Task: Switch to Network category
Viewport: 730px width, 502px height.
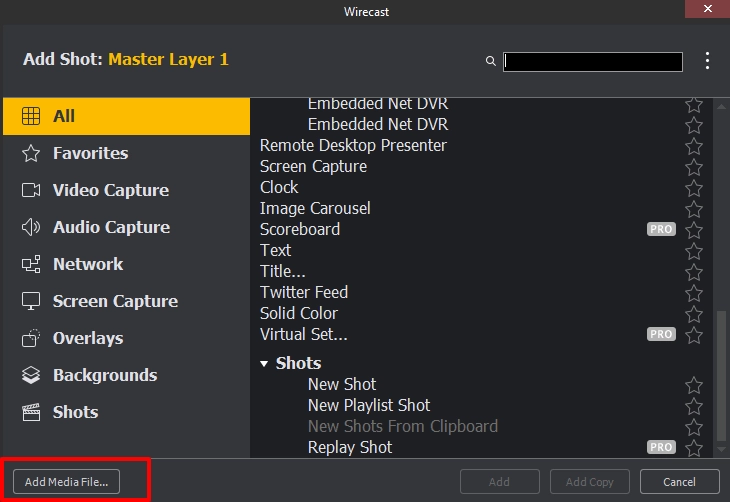Action: coord(126,264)
